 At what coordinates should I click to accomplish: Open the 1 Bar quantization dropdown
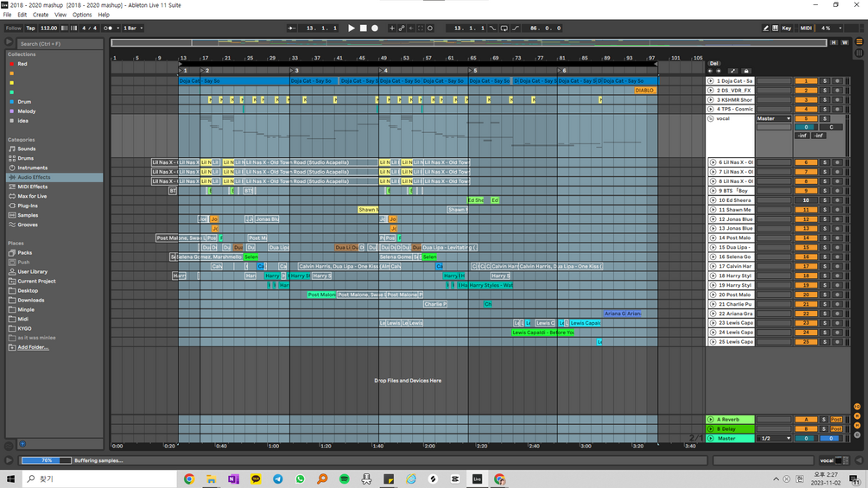pyautogui.click(x=133, y=29)
